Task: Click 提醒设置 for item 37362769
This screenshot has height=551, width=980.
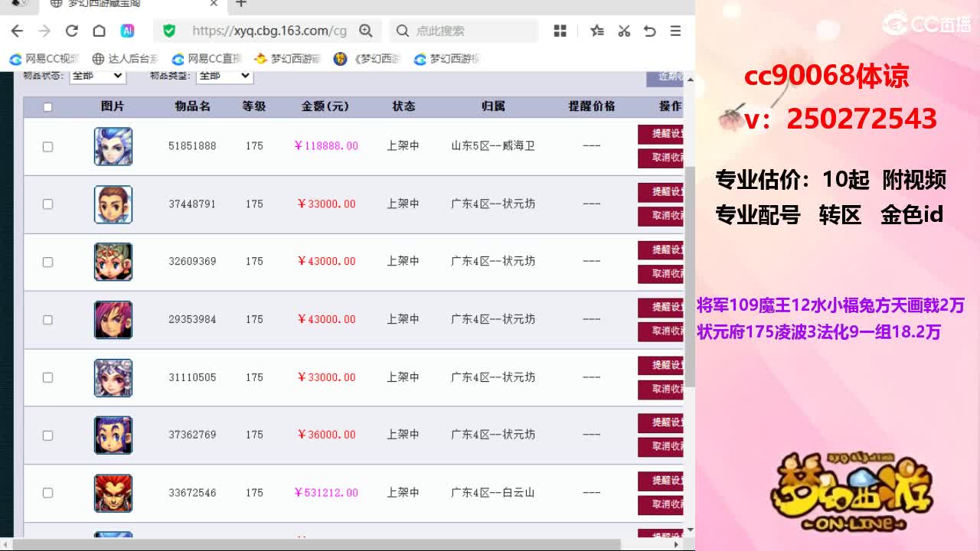Action: tap(661, 423)
